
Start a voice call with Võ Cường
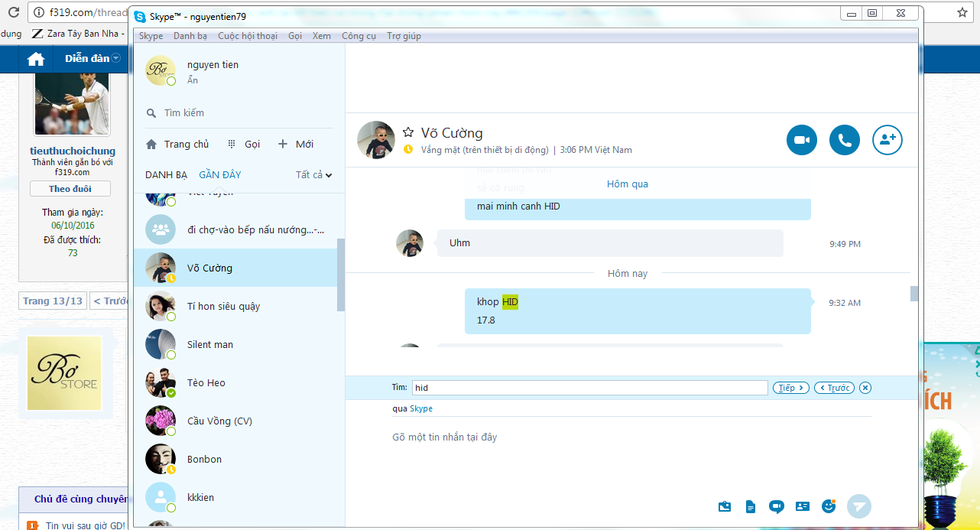point(845,140)
